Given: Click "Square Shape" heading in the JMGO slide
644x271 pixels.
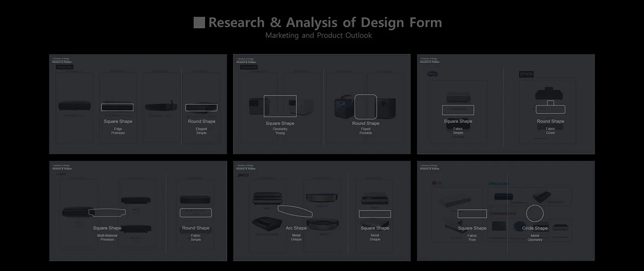Looking at the screenshot, I should click(x=375, y=228).
